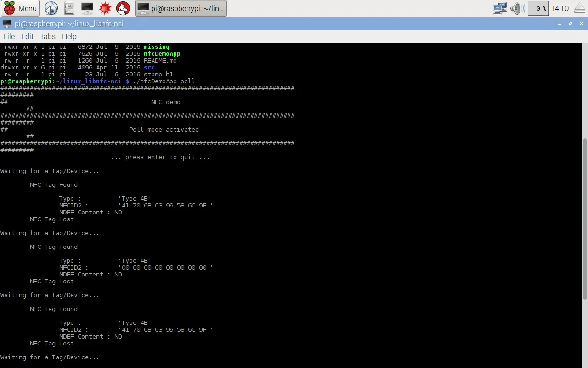Click the NFCID2 value of all zeros
Viewport: 588px width, 368px height.
point(165,267)
